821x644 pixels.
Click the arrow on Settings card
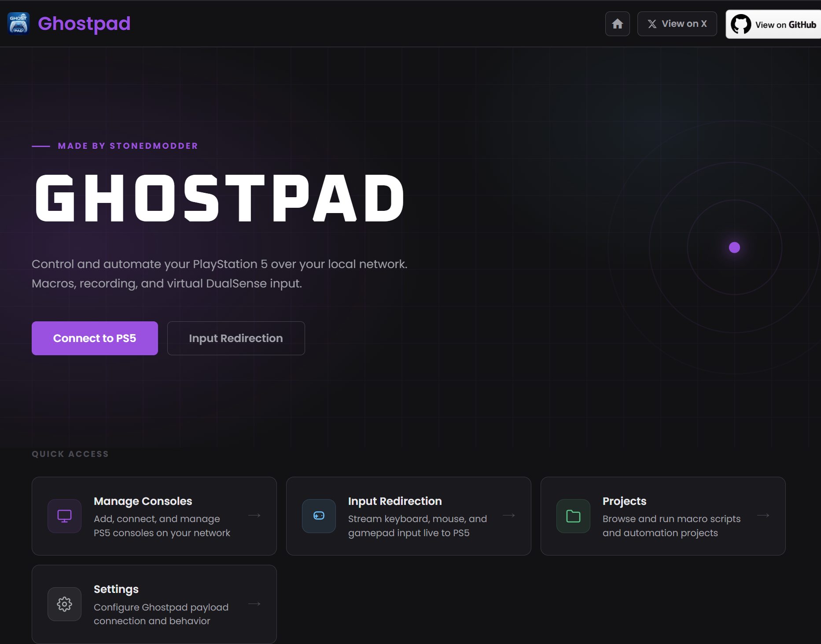pos(254,604)
